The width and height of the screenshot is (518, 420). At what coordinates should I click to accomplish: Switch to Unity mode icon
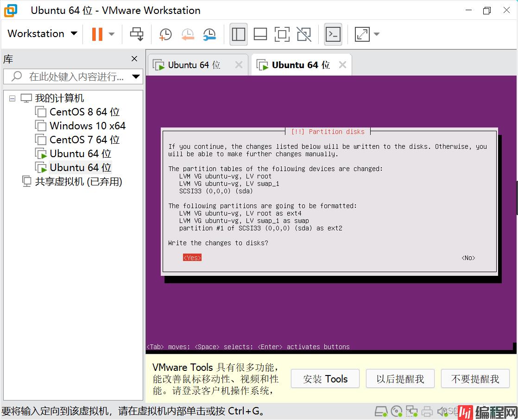(304, 34)
